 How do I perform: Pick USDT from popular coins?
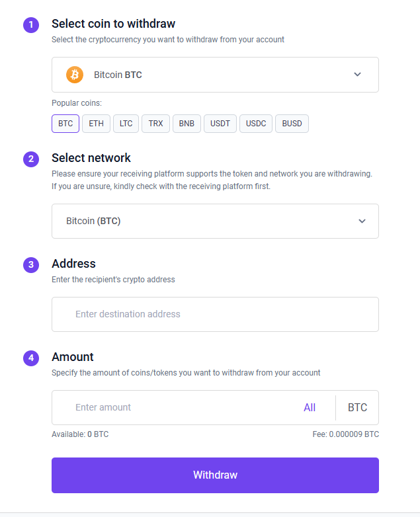220,124
